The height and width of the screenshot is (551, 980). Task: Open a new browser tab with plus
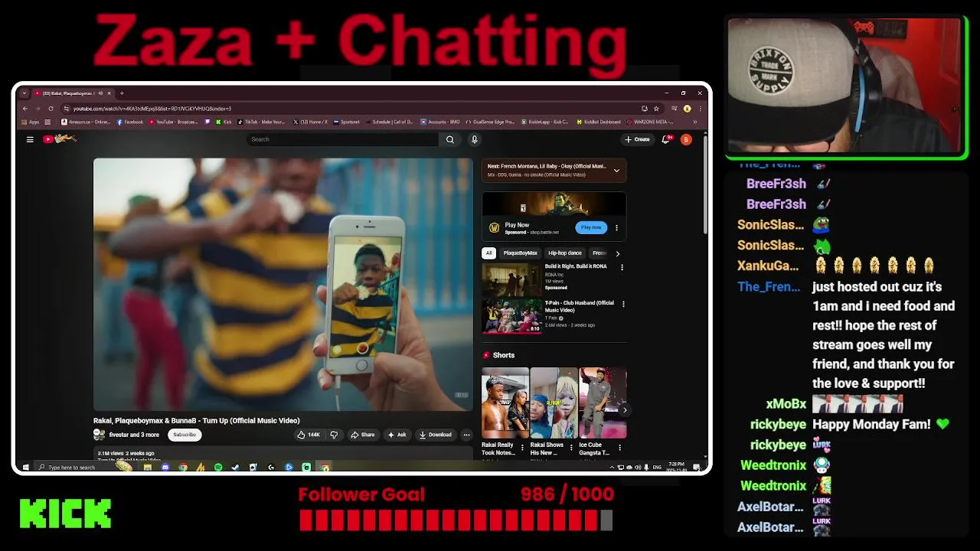click(x=122, y=93)
